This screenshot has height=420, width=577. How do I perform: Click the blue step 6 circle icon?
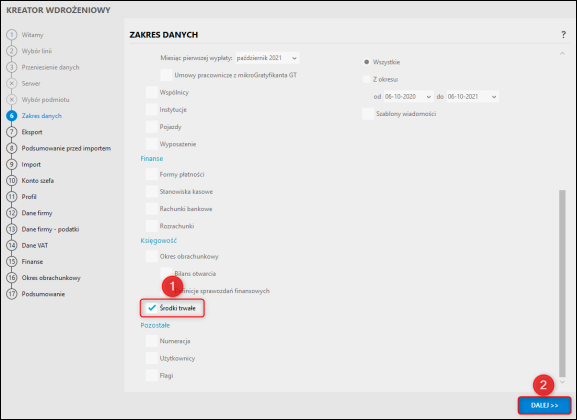(12, 116)
